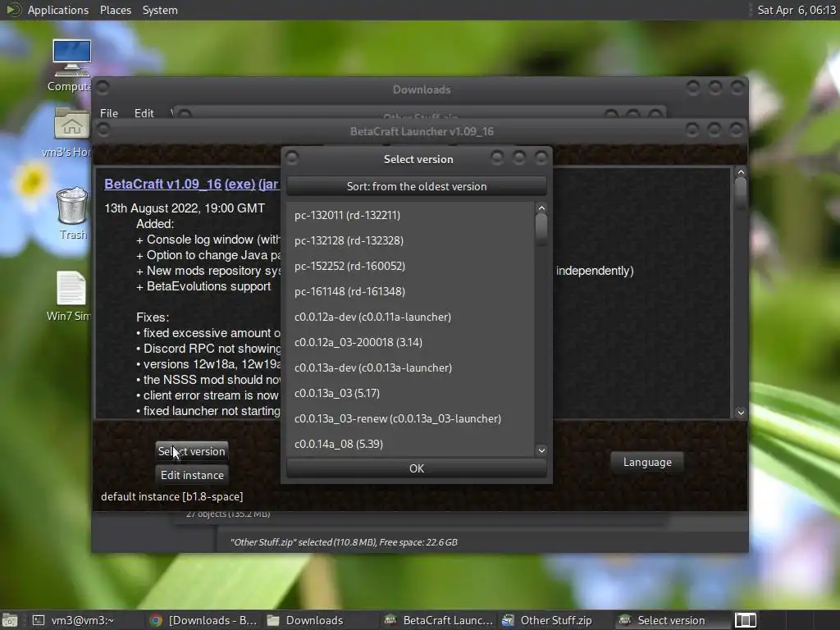The height and width of the screenshot is (630, 840).
Task: Select version c0.0.13a_03-renew
Action: click(410, 419)
